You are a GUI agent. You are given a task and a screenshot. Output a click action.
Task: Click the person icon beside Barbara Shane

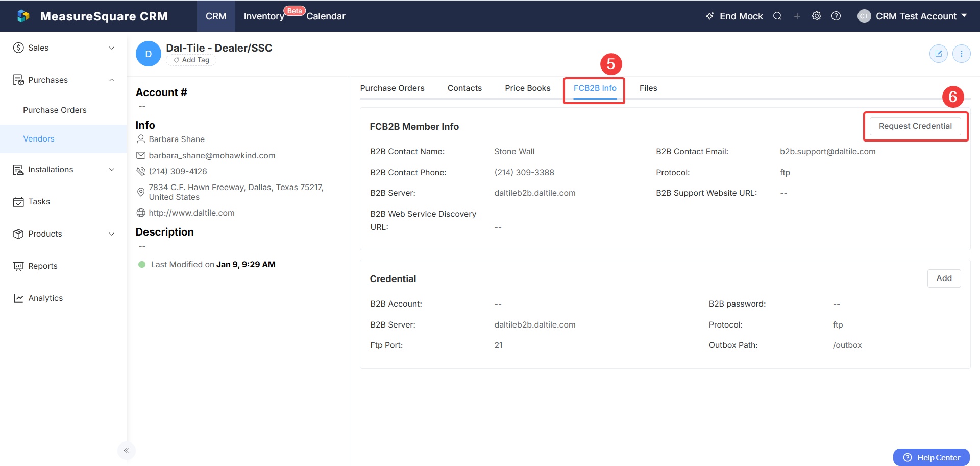(x=141, y=139)
